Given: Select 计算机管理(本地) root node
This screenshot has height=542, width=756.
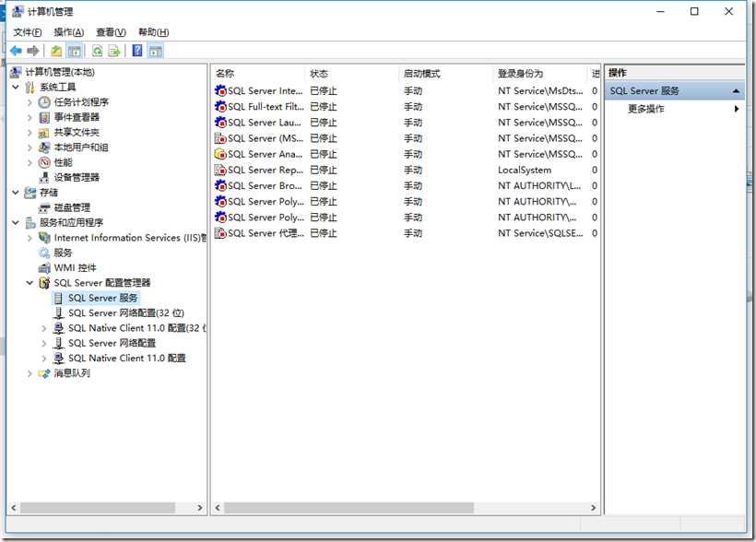Looking at the screenshot, I should [60, 72].
